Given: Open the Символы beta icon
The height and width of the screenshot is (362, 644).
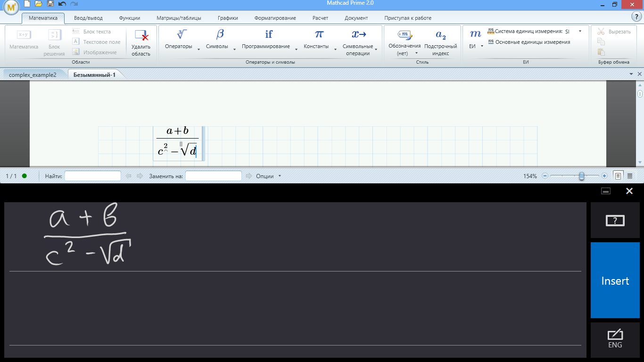Looking at the screenshot, I should pyautogui.click(x=220, y=34).
